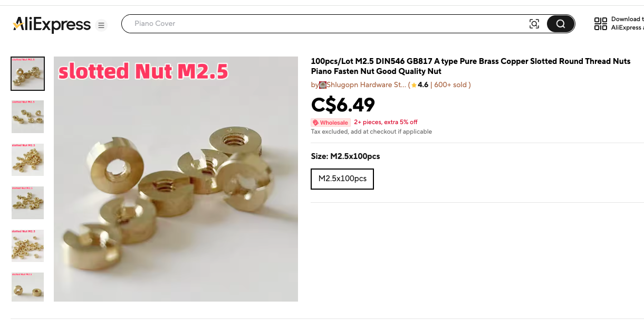
Task: Click the Shlugopn store avatar icon
Action: [323, 85]
